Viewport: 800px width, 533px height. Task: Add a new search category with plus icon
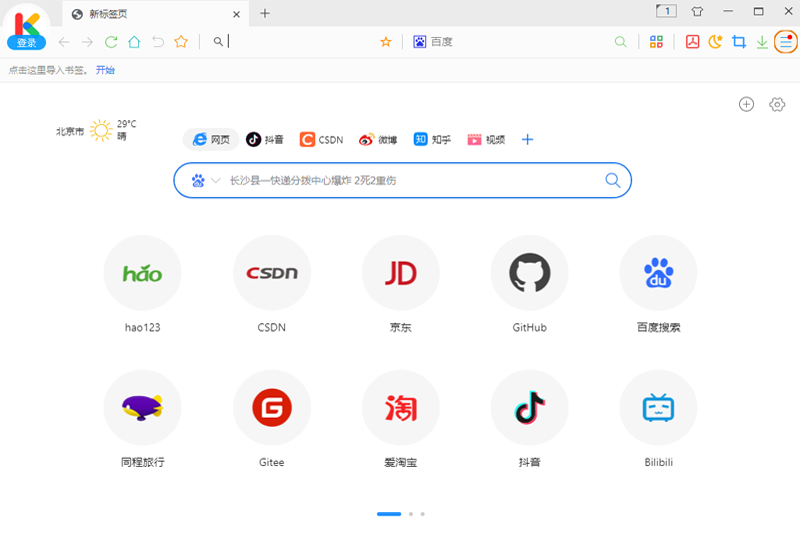[x=528, y=140]
